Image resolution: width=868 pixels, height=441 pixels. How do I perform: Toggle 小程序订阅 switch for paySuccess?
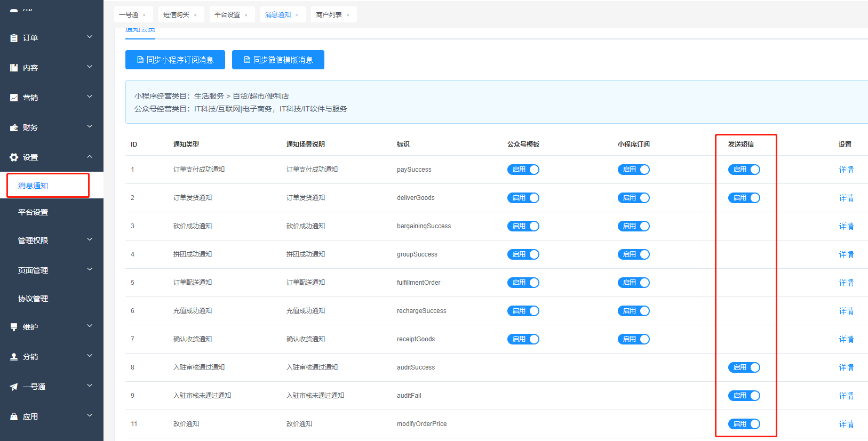click(634, 170)
